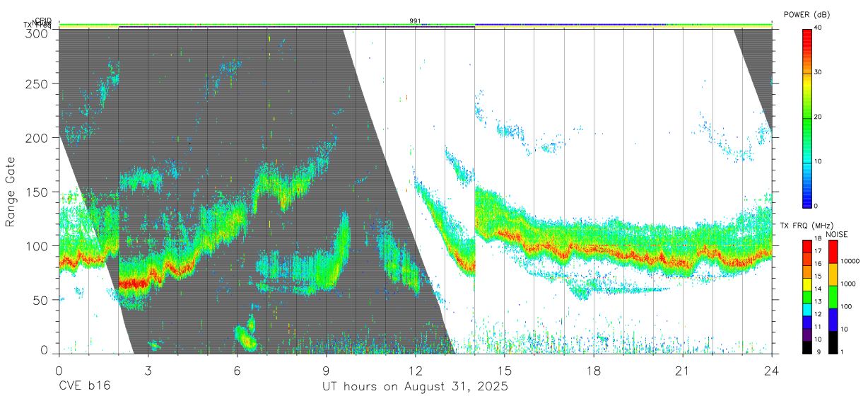Click the 1 label on NOISE scale
The image size is (868, 401).
click(842, 351)
